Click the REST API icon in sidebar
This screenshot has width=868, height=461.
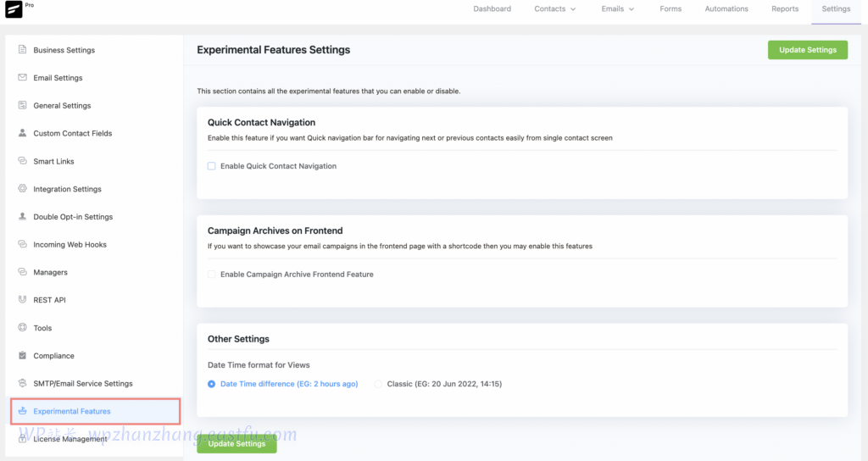pos(23,300)
